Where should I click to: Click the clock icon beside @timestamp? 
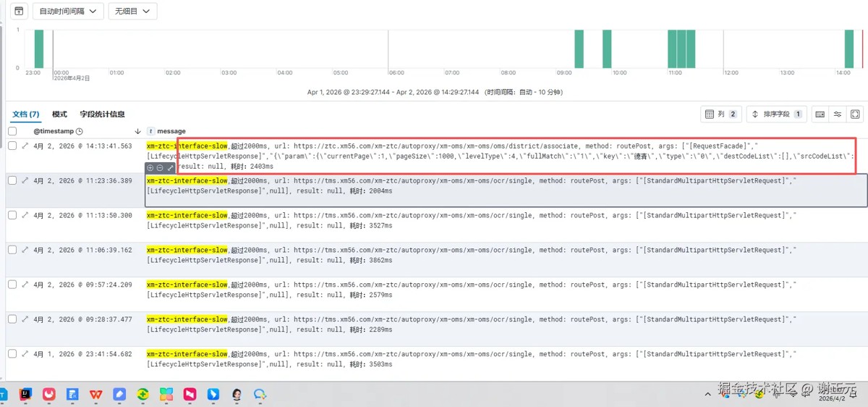pyautogui.click(x=80, y=131)
